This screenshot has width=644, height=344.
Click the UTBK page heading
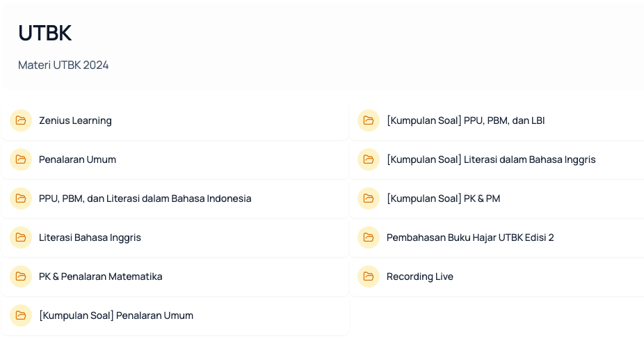point(45,33)
